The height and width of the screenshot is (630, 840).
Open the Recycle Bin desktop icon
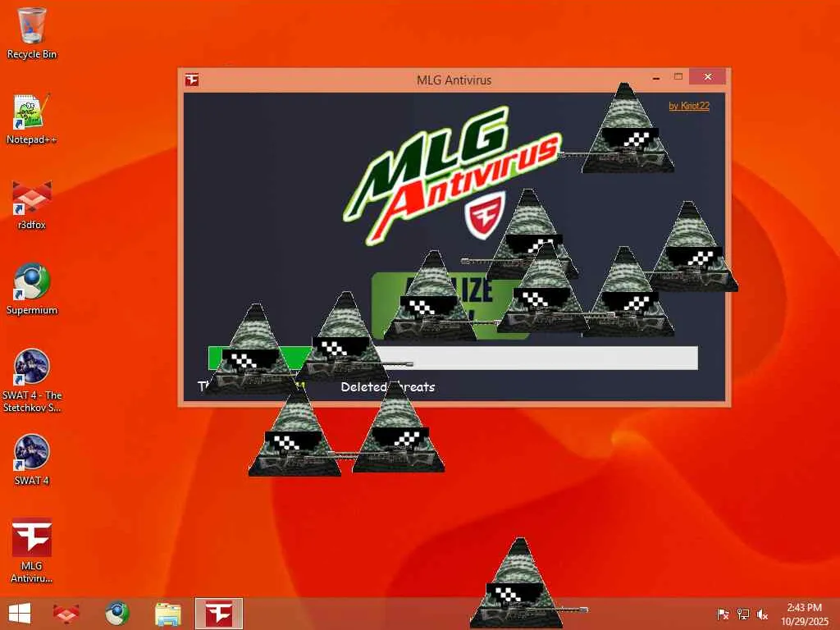tap(32, 33)
